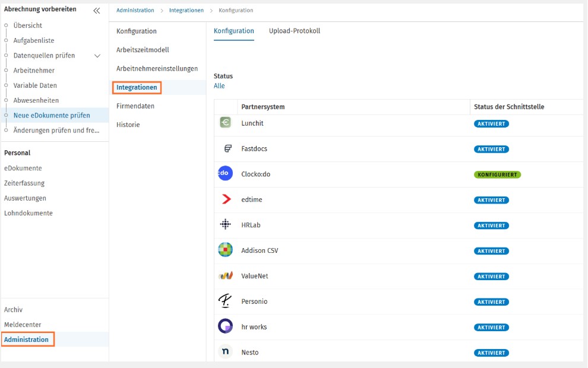This screenshot has height=368, width=588.
Task: Open Arbeitszeitmodell settings
Action: point(143,50)
